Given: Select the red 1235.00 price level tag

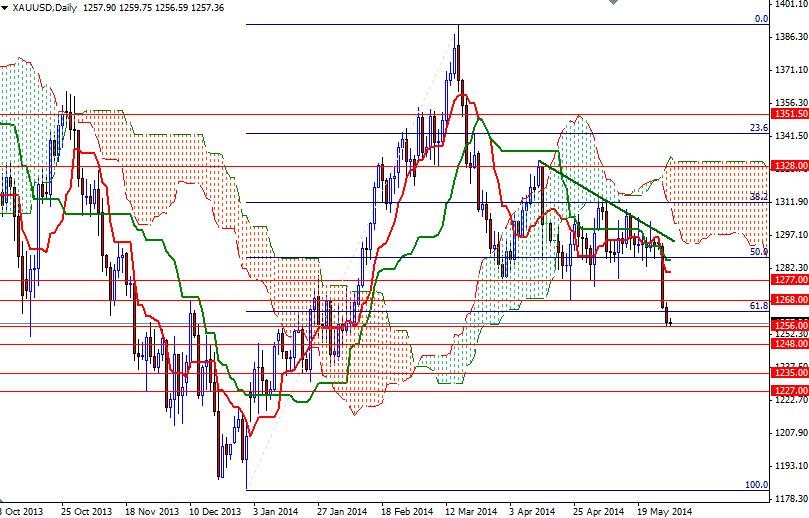Looking at the screenshot, I should pyautogui.click(x=787, y=373).
